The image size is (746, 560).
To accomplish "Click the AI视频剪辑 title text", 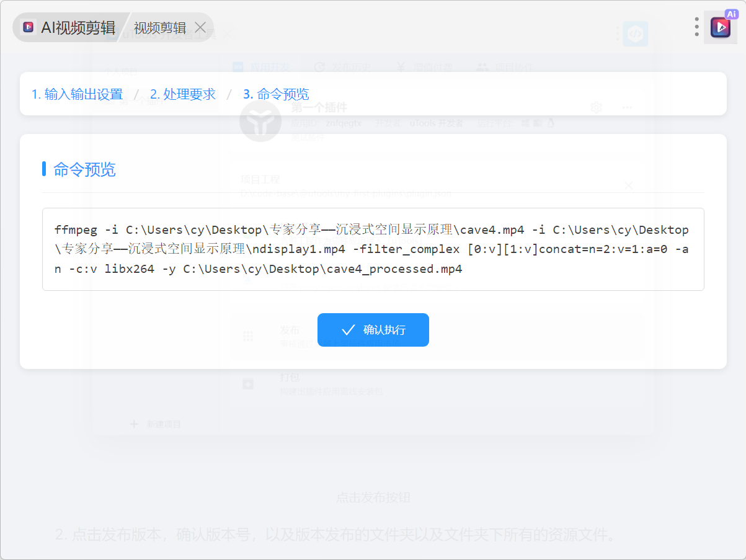I will click(x=78, y=28).
